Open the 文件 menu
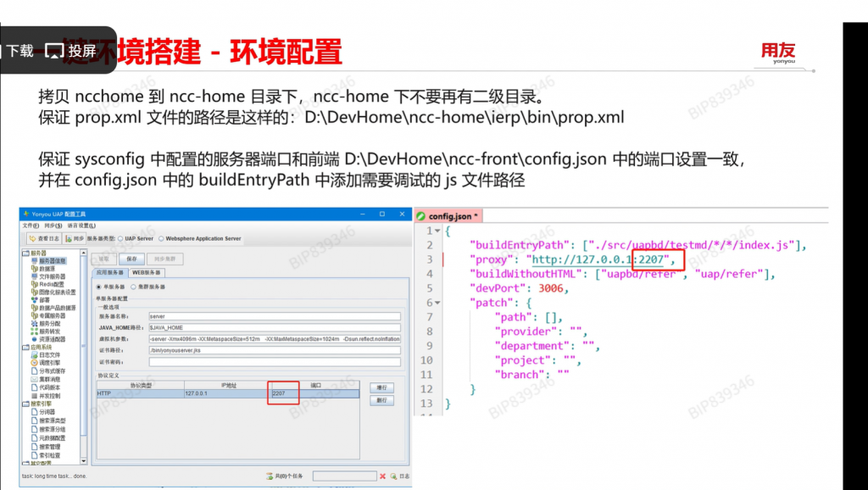This screenshot has height=490, width=868. tap(30, 226)
